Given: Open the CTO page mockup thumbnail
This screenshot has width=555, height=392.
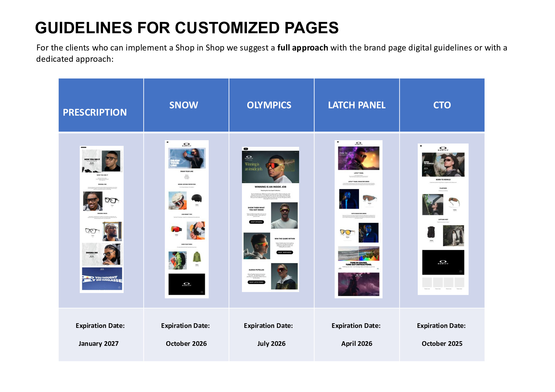Looking at the screenshot, I should tap(443, 219).
